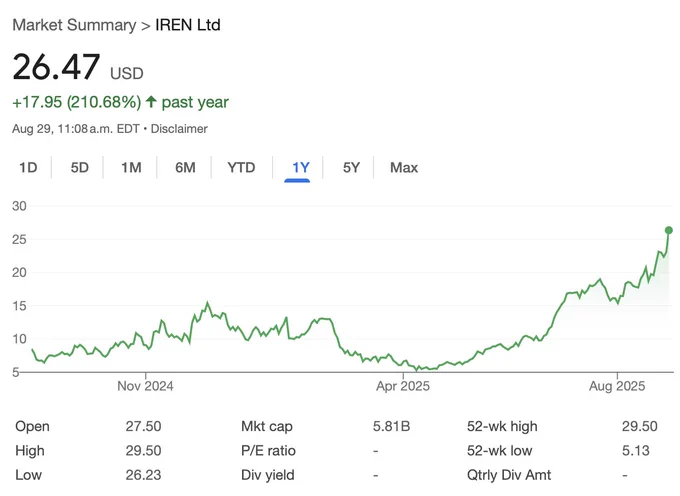The height and width of the screenshot is (496, 680).
Task: Click the 52-wk low value 5.13
Action: 635,451
